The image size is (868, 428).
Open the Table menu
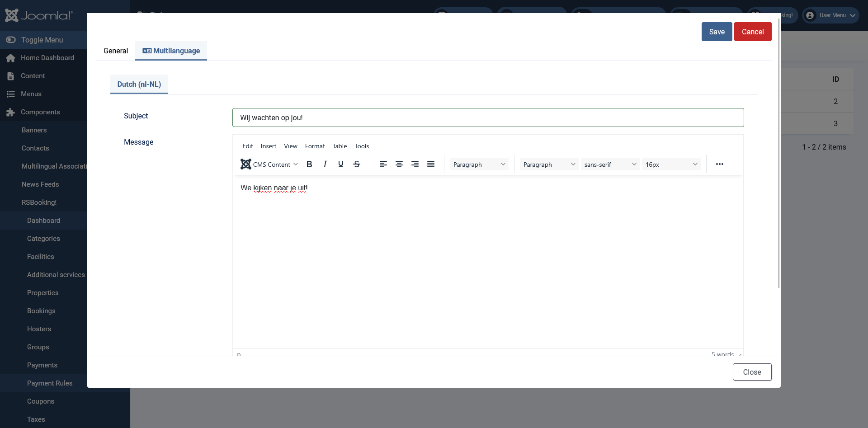[x=340, y=146]
